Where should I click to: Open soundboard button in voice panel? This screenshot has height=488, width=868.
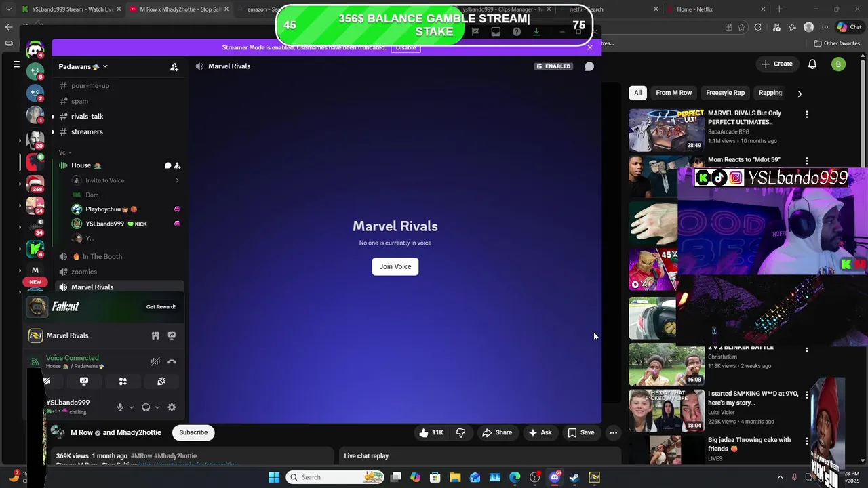click(161, 382)
